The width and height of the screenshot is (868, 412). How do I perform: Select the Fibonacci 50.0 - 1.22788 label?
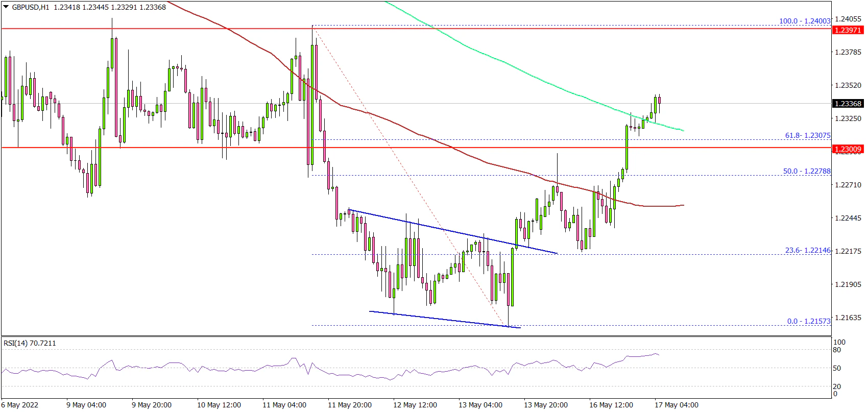[807, 171]
